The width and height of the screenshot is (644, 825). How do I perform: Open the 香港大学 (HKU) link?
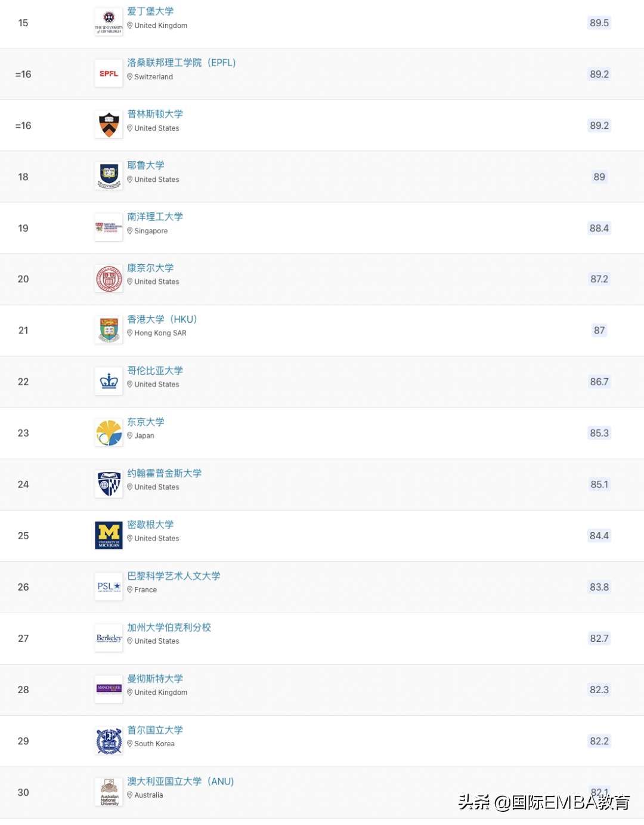click(x=162, y=319)
